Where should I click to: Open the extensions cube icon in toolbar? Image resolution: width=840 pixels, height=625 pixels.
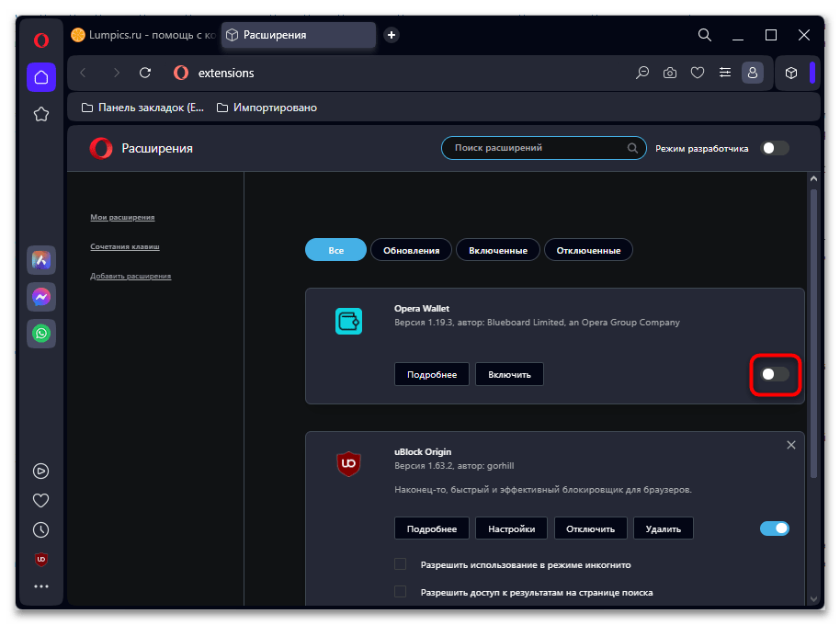[790, 73]
